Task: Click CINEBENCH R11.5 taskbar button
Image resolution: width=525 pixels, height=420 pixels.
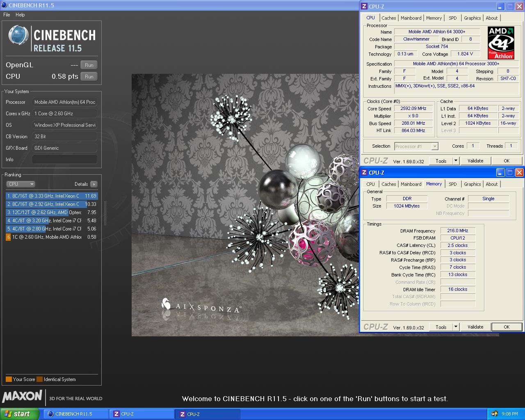Action: click(x=76, y=414)
